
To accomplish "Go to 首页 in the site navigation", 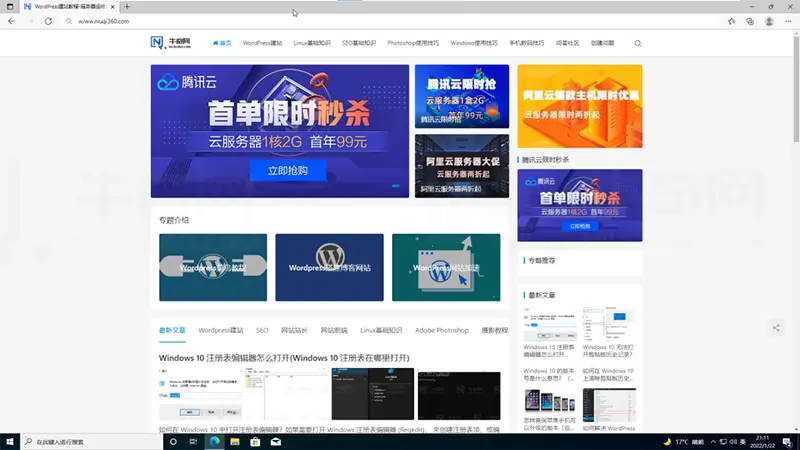I will point(222,43).
